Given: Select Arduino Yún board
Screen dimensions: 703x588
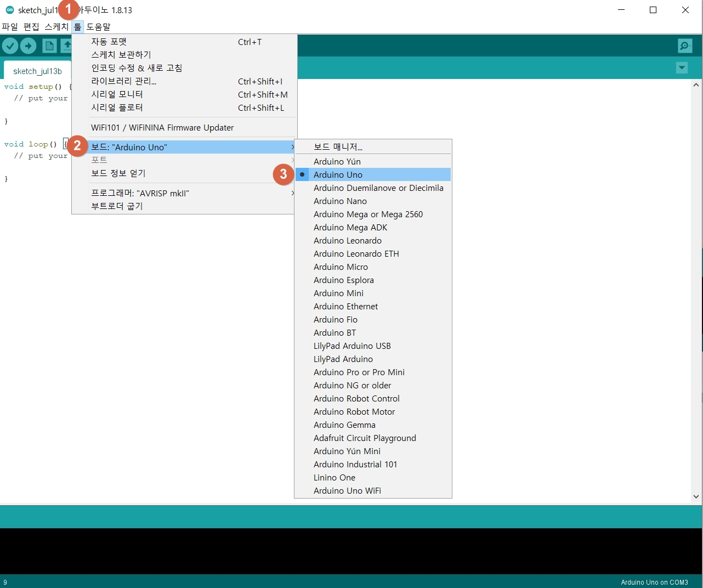Looking at the screenshot, I should tap(373, 161).
